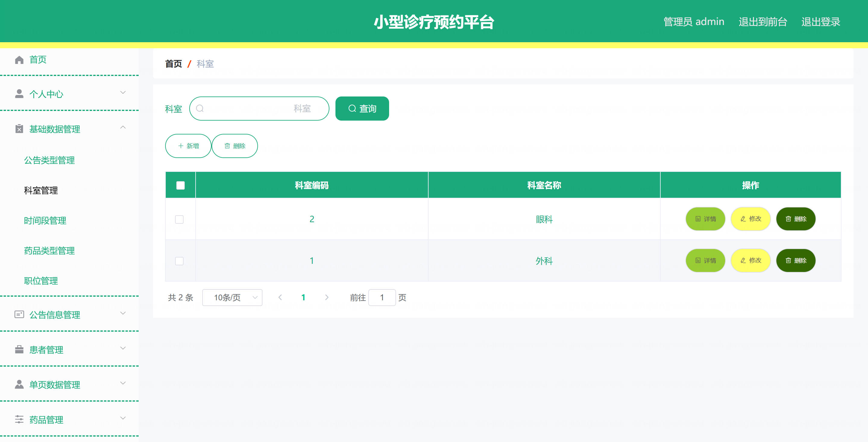Click the magnifier icon inside the 科室 search field
Image resolution: width=868 pixels, height=442 pixels.
[200, 108]
